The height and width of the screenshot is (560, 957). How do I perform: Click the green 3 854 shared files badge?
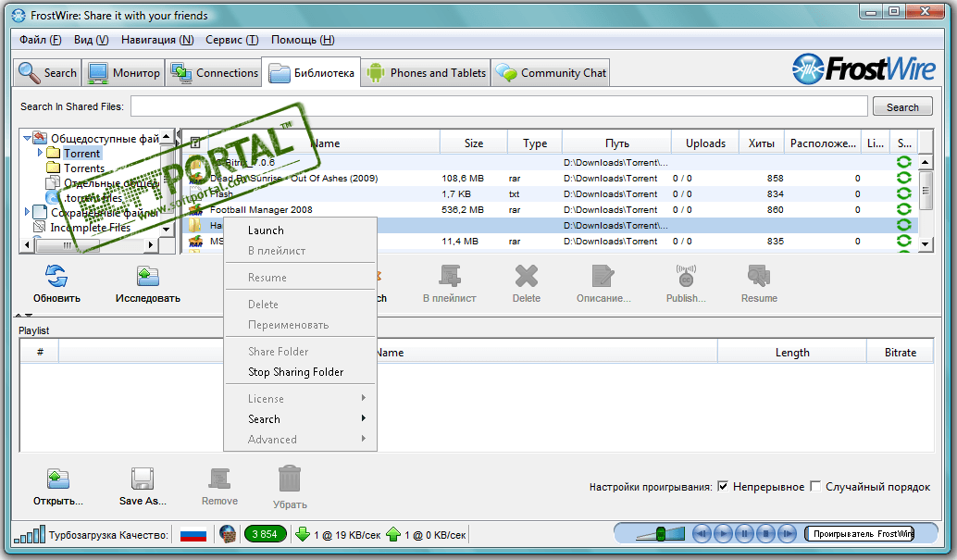265,534
